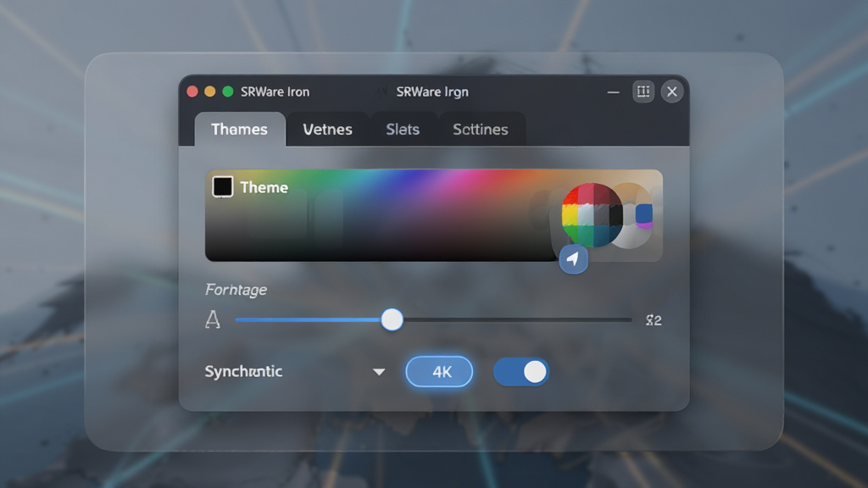Click the SRWare Iron title beside traffic lights

275,91
